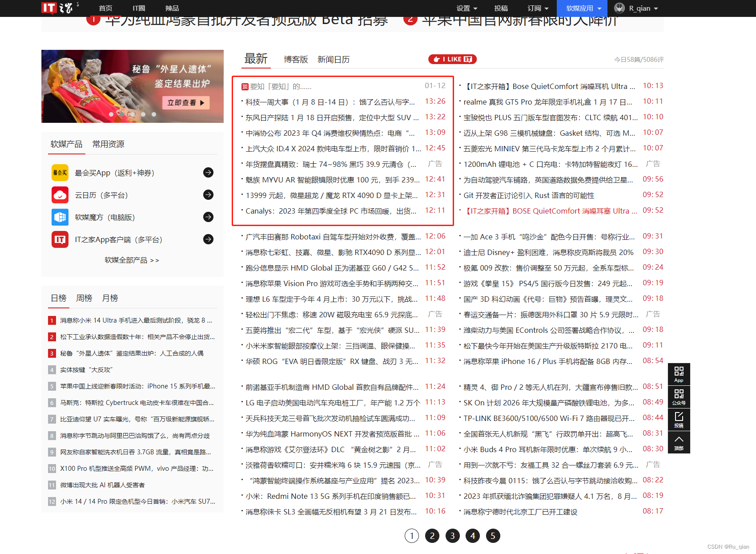Go to page 5 of news list
Screen dimensions: 756x554
[x=493, y=536]
